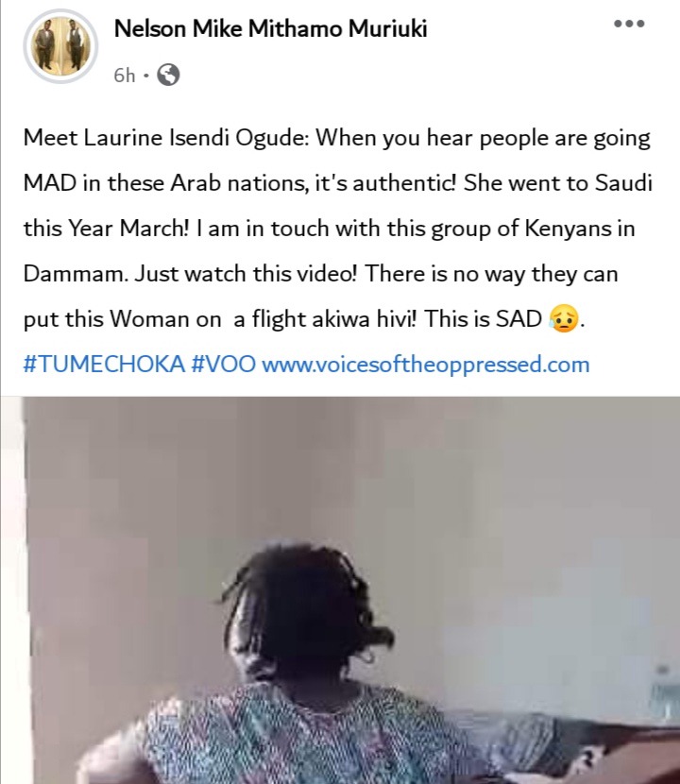The image size is (680, 784).
Task: Open Nelson Mike's circular profile picture
Action: (60, 46)
